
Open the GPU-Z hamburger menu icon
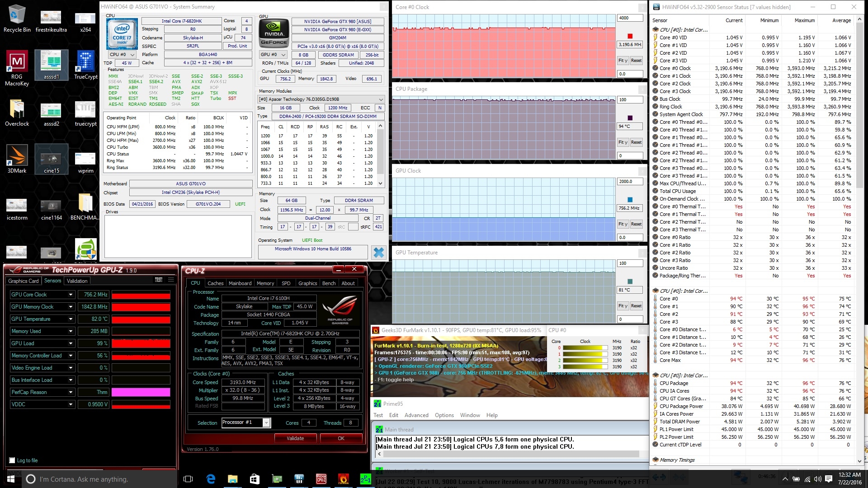coord(171,280)
